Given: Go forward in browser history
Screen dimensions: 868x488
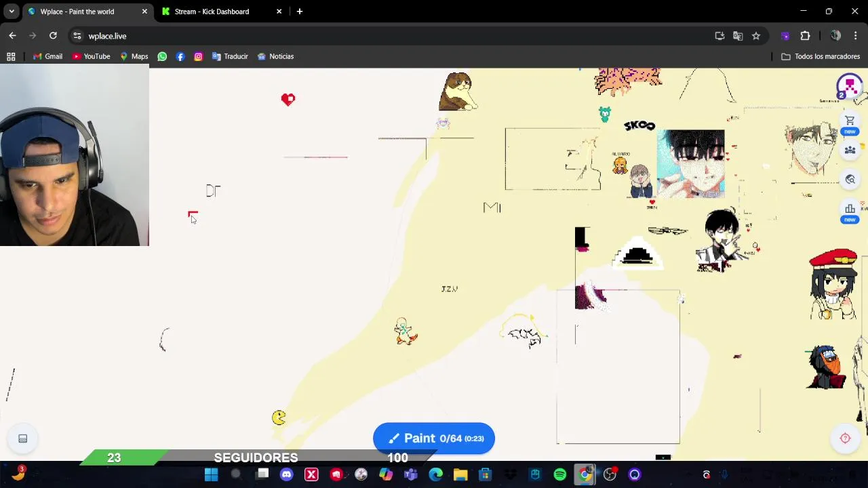Looking at the screenshot, I should [x=33, y=36].
